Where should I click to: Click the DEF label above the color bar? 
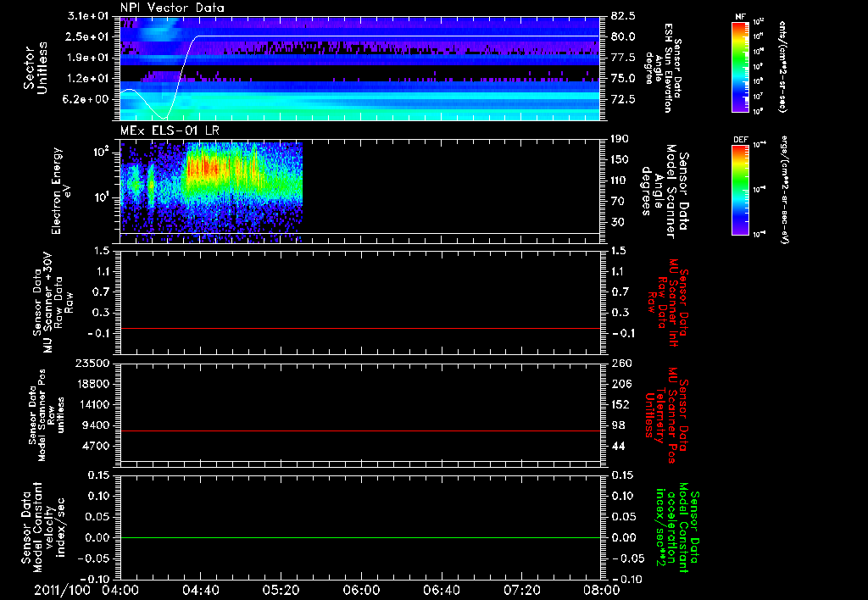tap(740, 140)
